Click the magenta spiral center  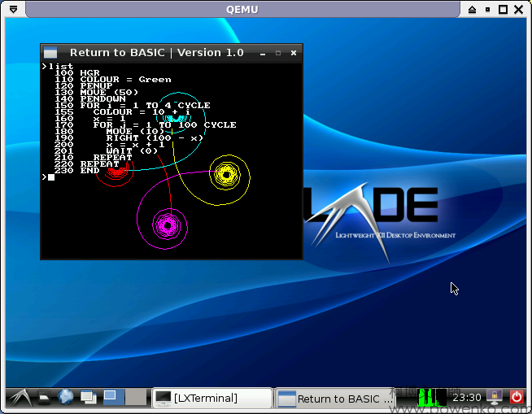(x=168, y=225)
